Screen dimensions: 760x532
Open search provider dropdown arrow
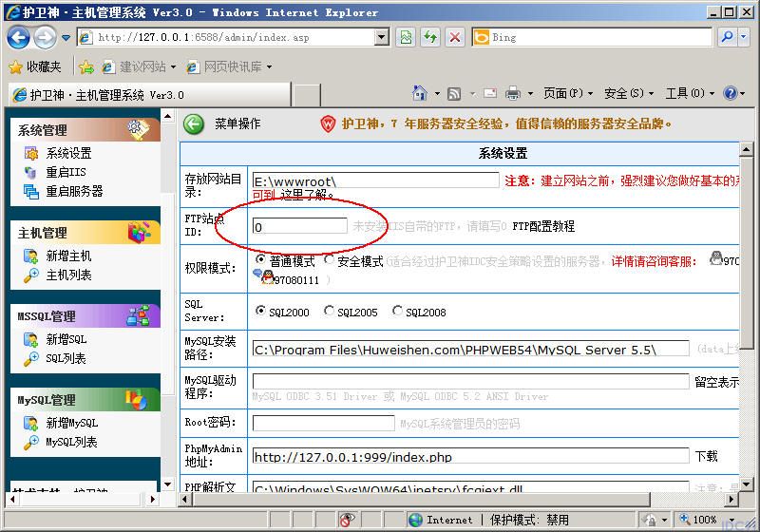click(x=744, y=37)
